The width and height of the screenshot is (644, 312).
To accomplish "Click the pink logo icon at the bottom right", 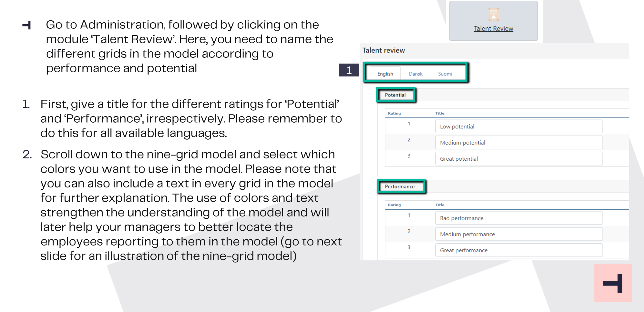I will (x=613, y=283).
